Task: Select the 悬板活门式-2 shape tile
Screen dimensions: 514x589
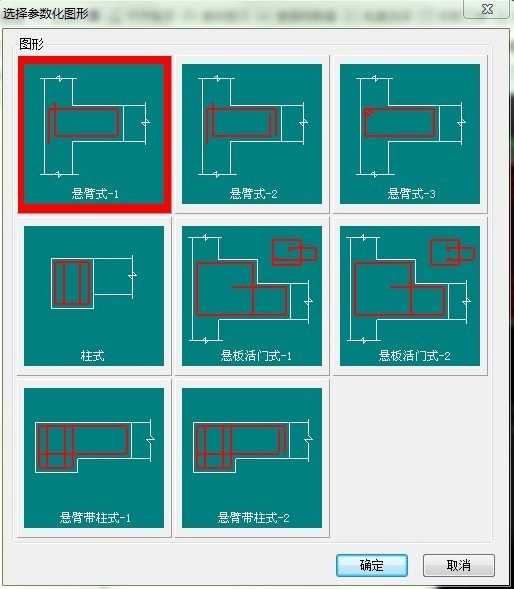Action: 410,296
